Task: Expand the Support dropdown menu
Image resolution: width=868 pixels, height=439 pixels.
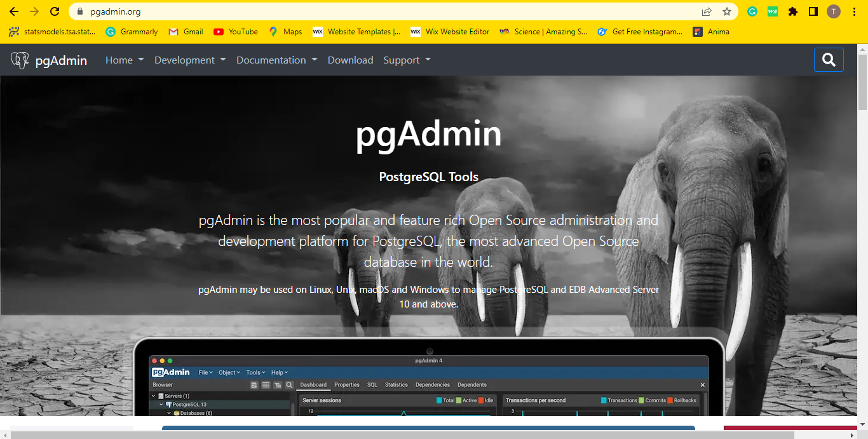Action: (407, 60)
